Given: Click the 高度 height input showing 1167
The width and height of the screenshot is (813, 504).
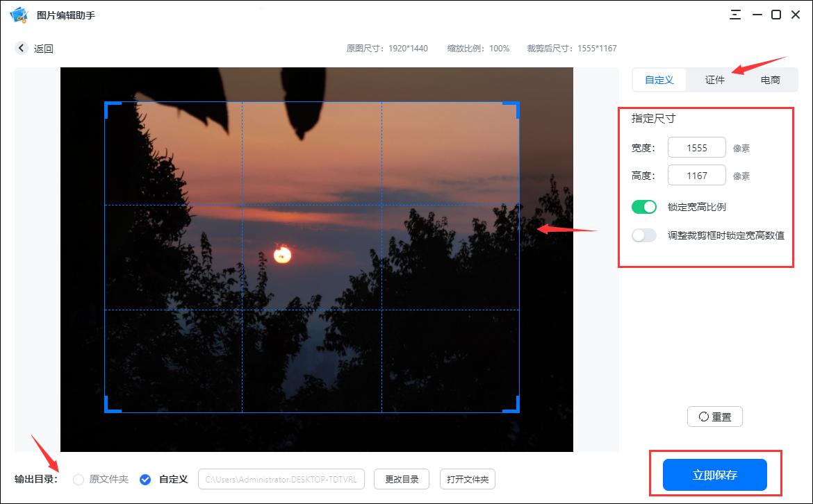Looking at the screenshot, I should pos(696,175).
